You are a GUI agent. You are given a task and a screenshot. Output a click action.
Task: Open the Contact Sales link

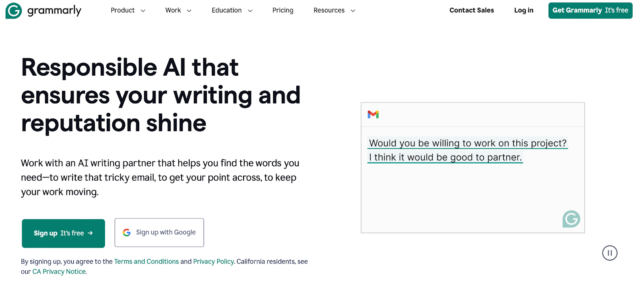pyautogui.click(x=471, y=10)
